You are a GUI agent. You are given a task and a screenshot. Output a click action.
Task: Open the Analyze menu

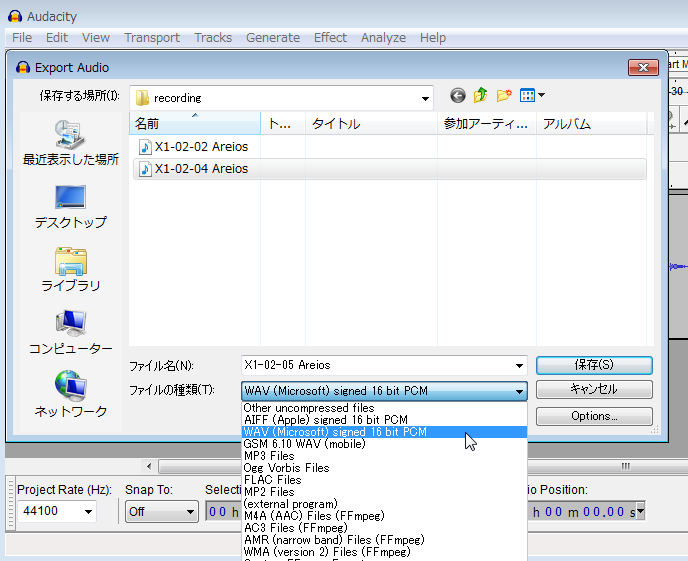(x=383, y=38)
